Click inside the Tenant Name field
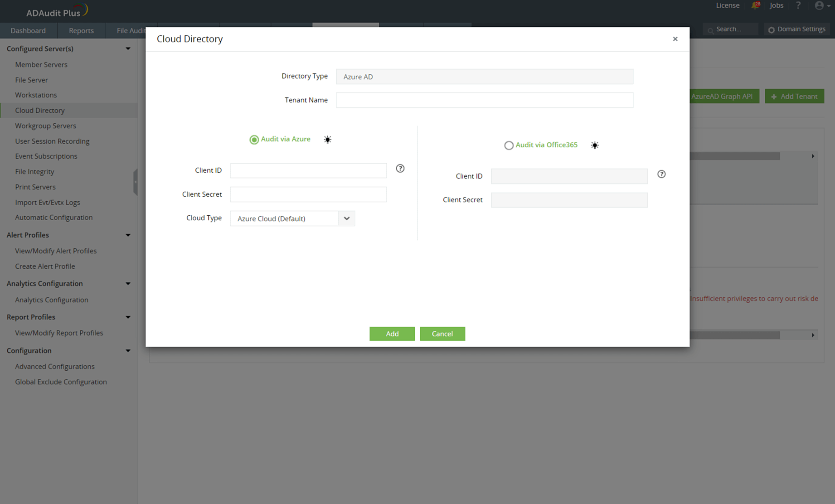This screenshot has width=835, height=504. 484,100
